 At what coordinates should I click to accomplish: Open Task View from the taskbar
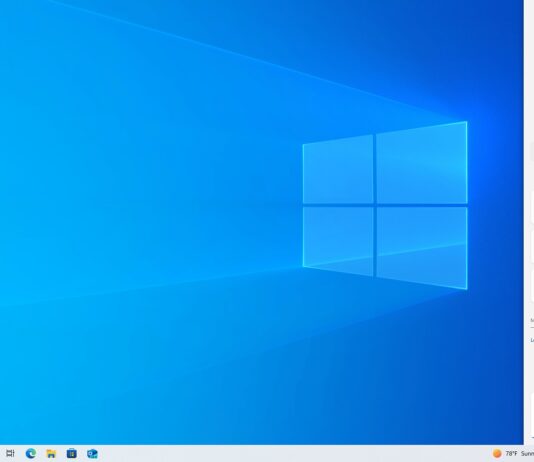10,453
